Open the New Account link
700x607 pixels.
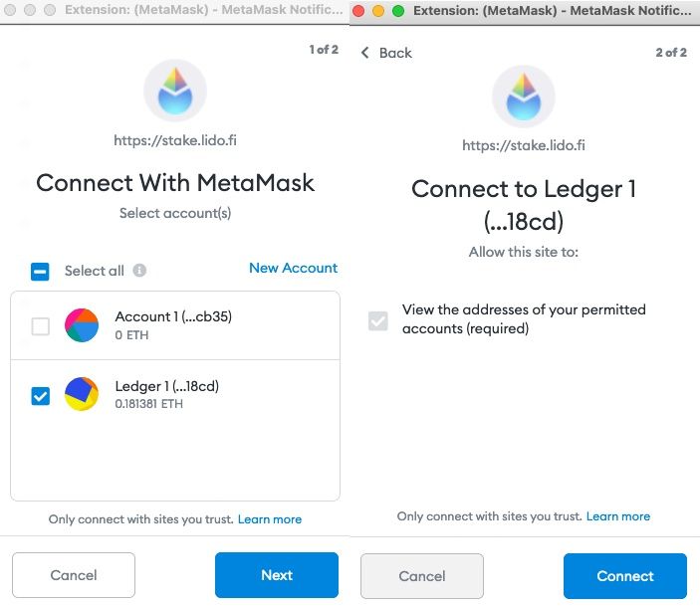294,268
